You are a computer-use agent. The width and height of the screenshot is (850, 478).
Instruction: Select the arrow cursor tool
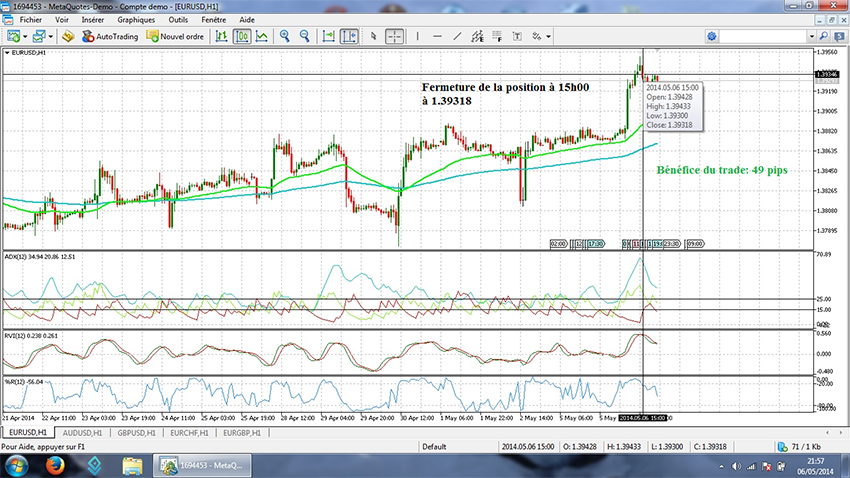374,36
